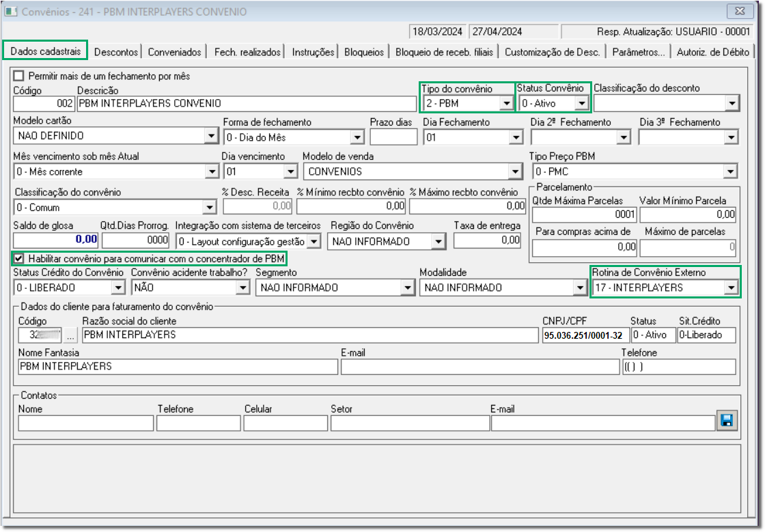Click the Taxa de entrega field
The height and width of the screenshot is (532, 765).
488,240
